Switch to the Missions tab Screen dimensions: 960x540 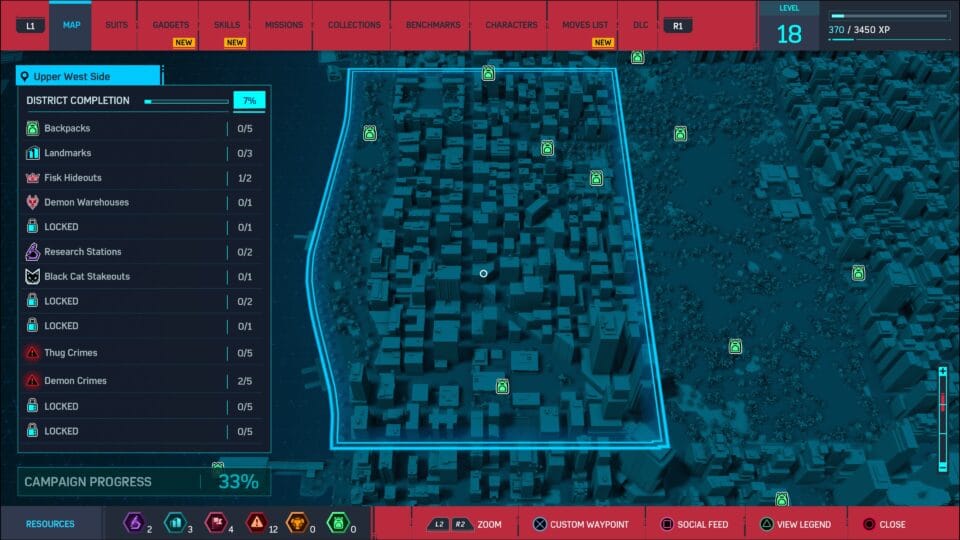[284, 25]
